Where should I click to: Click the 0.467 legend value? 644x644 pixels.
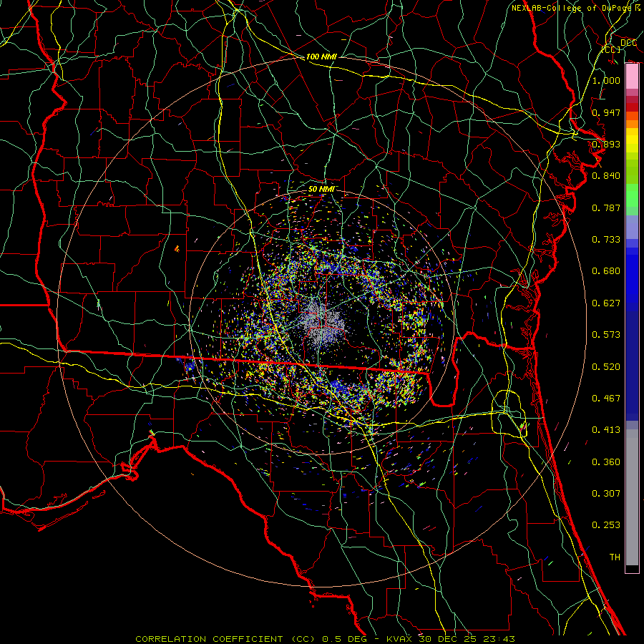coord(606,399)
